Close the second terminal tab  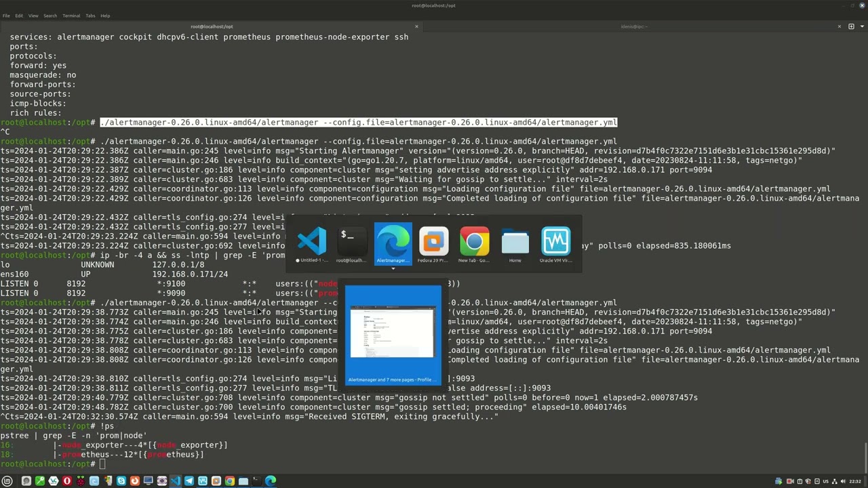click(x=840, y=26)
